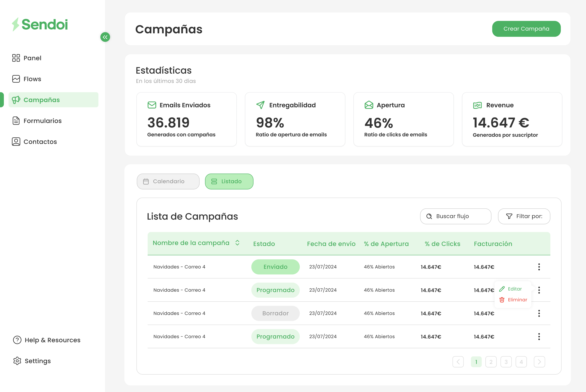Open the Filtar por filter dropdown

click(x=524, y=216)
